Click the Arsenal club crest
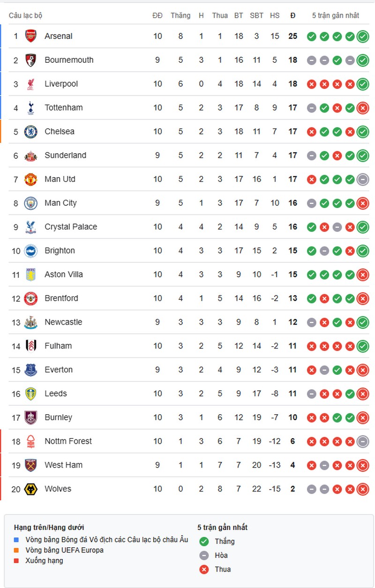 [30, 36]
